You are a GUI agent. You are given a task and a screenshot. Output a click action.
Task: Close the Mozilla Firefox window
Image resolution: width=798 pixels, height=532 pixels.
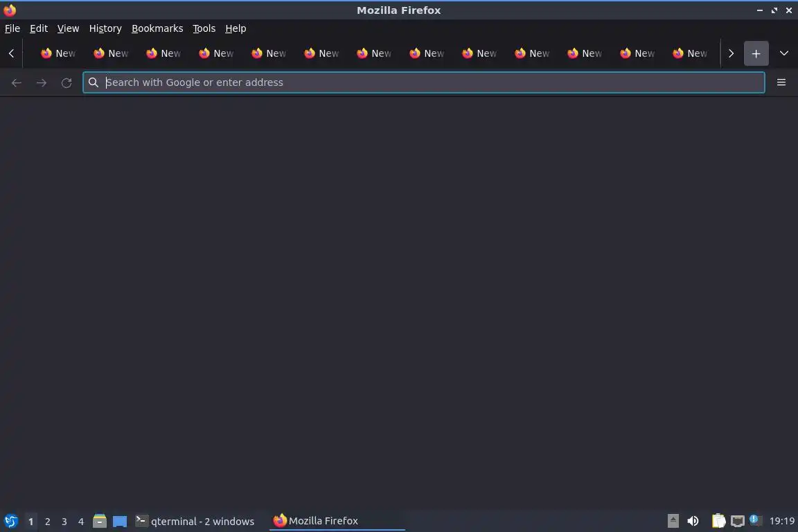tap(789, 10)
